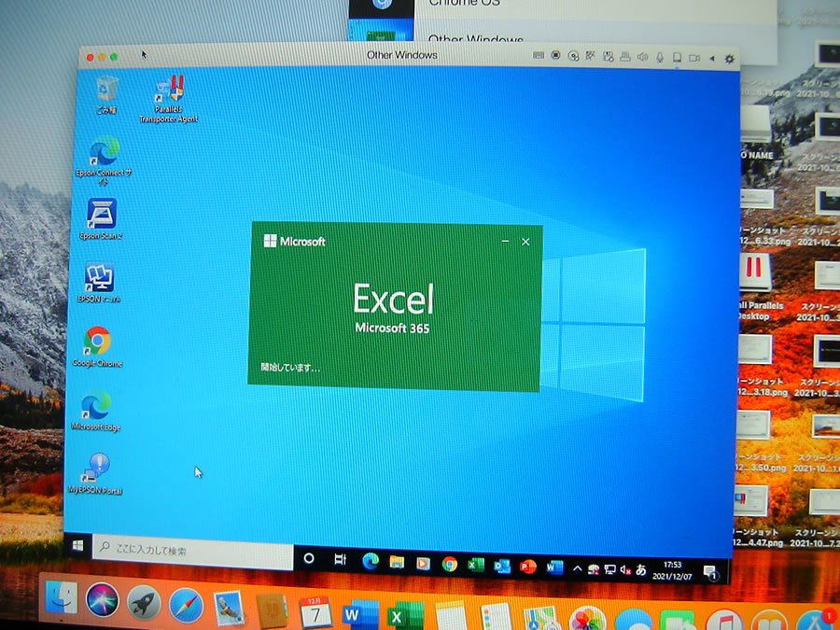Open Task View on the taskbar
Viewport: 840px width, 630px height.
(x=340, y=559)
